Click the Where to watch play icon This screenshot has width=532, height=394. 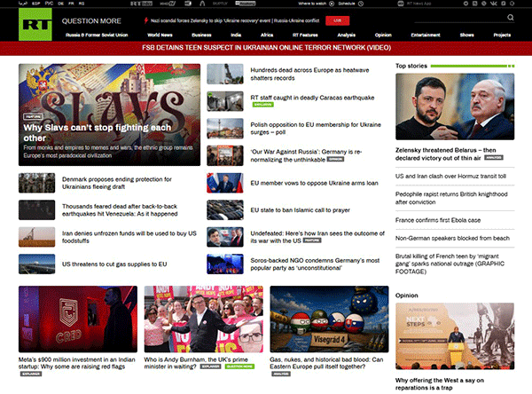pyautogui.click(x=332, y=4)
